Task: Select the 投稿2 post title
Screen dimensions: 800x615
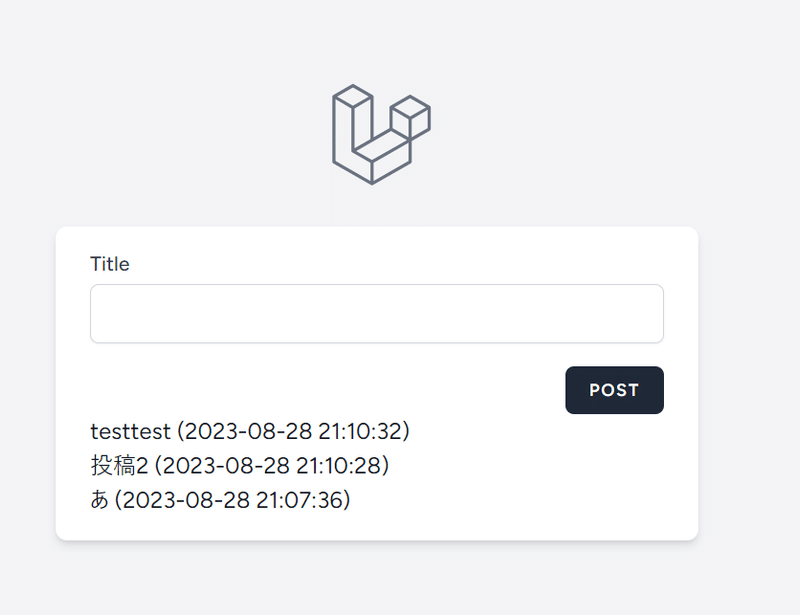Action: coord(119,465)
